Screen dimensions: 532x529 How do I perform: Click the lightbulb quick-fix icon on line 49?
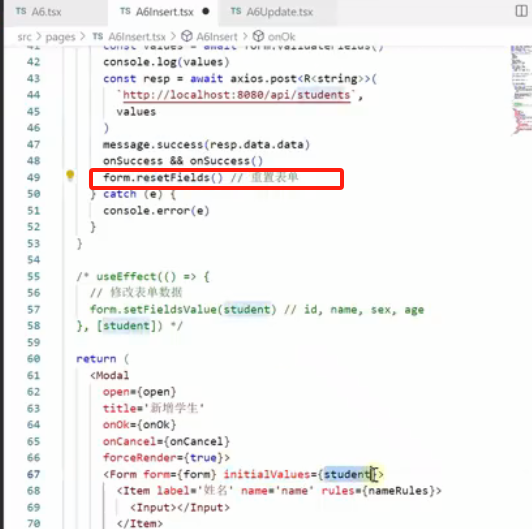click(x=70, y=175)
